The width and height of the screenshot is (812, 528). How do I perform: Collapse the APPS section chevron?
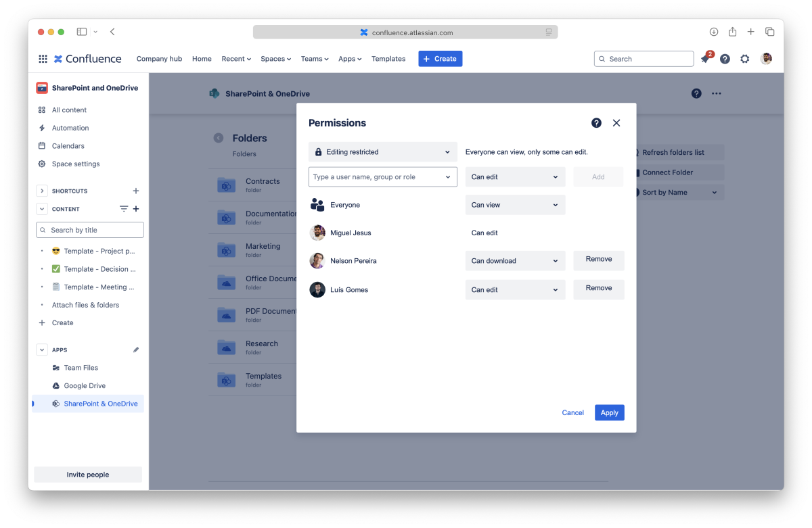click(42, 350)
